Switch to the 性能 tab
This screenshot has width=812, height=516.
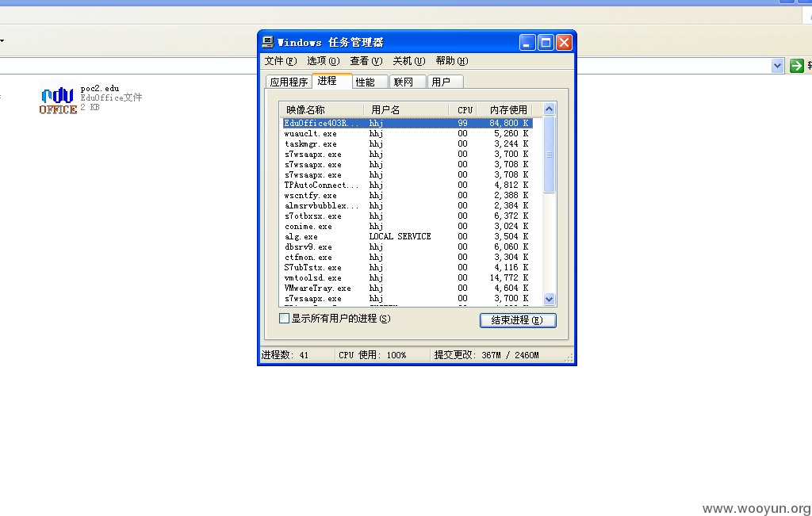click(x=370, y=82)
